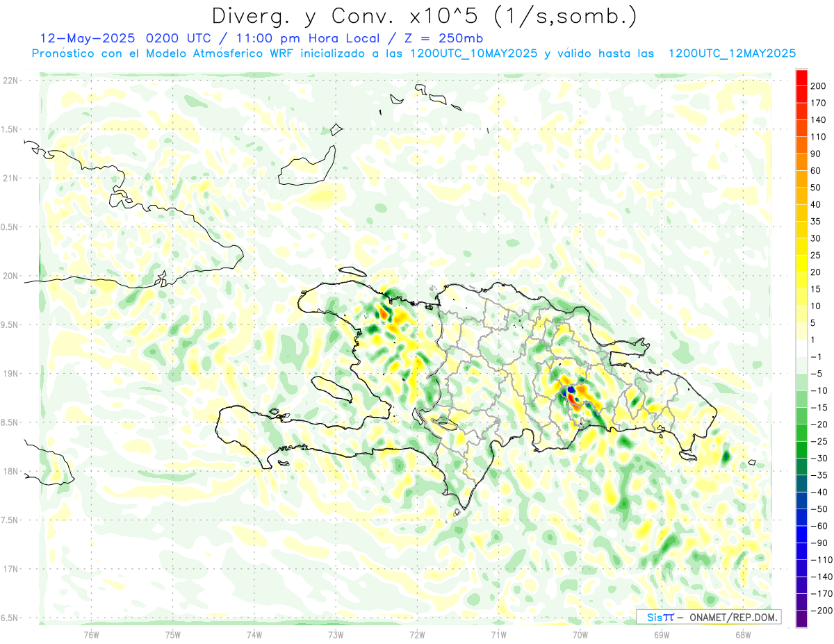Select the -10 colorbar label
The height and width of the screenshot is (644, 834).
coord(821,390)
